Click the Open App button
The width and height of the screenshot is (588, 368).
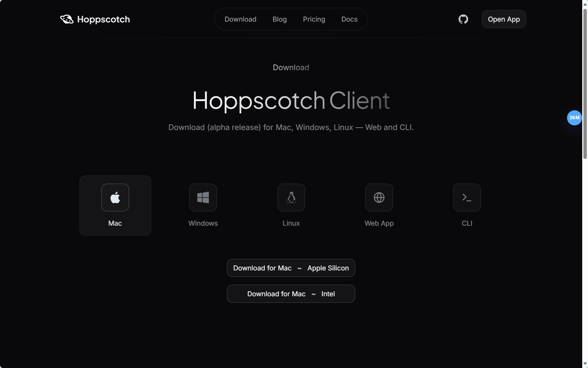click(x=504, y=19)
